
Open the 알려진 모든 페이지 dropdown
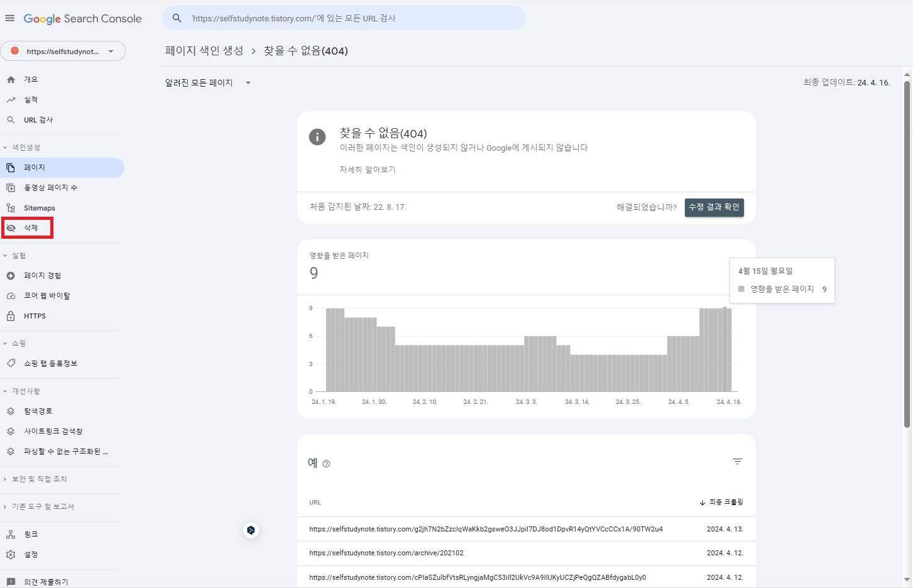click(207, 82)
